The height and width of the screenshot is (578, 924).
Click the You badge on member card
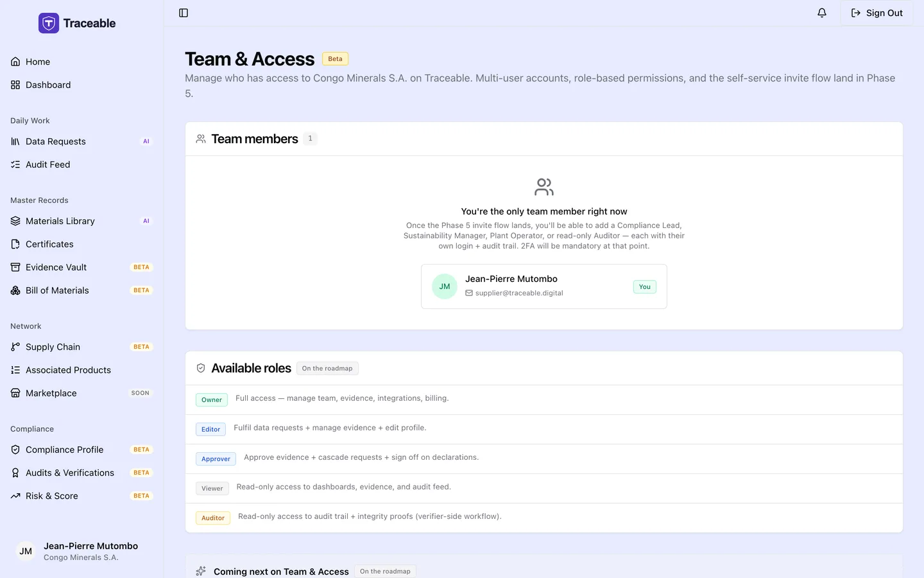pos(645,286)
